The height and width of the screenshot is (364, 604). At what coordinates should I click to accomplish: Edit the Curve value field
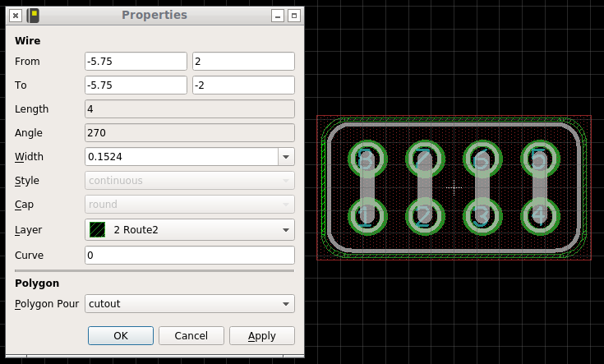coord(190,256)
